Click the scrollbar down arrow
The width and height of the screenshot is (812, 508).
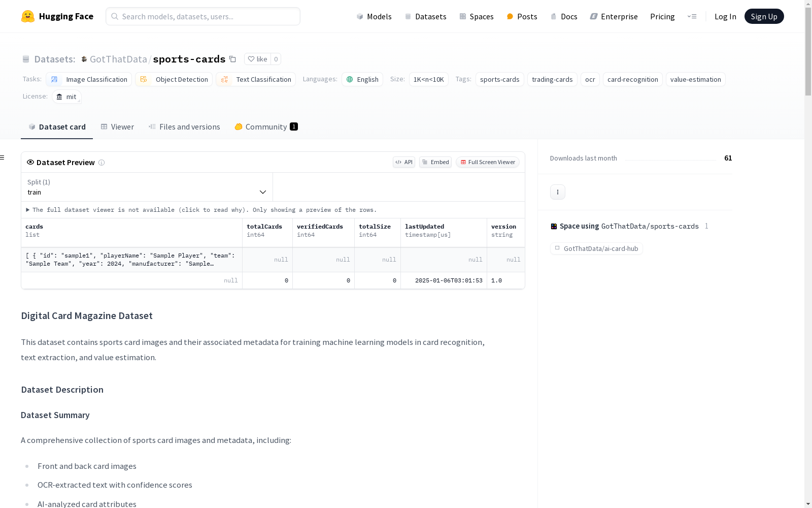pyautogui.click(x=808, y=504)
